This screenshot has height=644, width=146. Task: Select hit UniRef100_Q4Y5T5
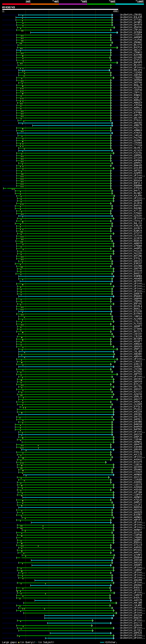(131, 25)
